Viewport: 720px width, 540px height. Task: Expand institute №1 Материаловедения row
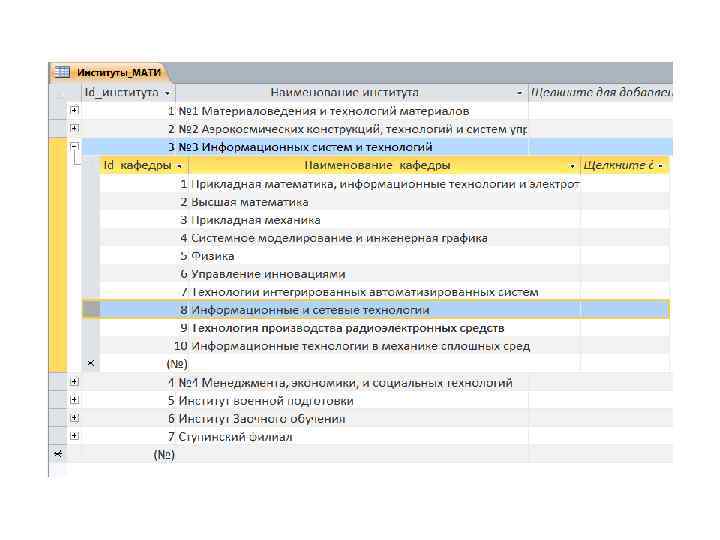click(x=74, y=110)
